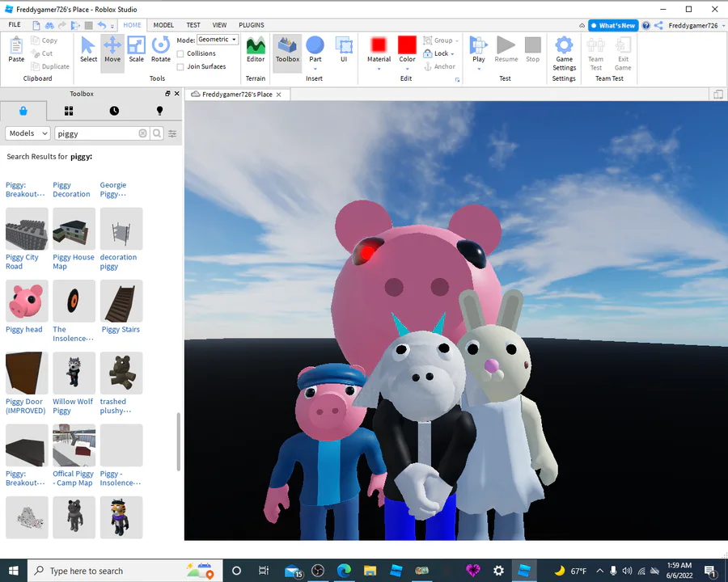This screenshot has height=582, width=728.
Task: Open Windows Settings gear in taskbar
Action: pos(498,571)
